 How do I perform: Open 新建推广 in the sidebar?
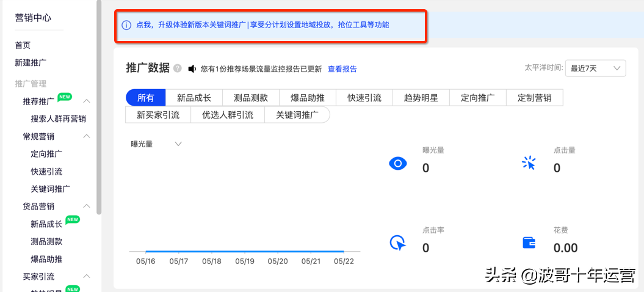click(31, 63)
